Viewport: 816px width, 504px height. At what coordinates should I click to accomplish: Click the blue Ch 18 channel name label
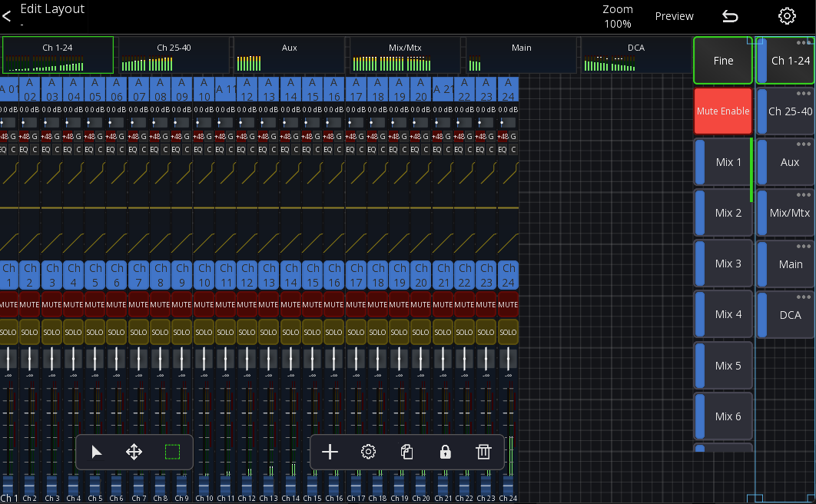coord(378,274)
